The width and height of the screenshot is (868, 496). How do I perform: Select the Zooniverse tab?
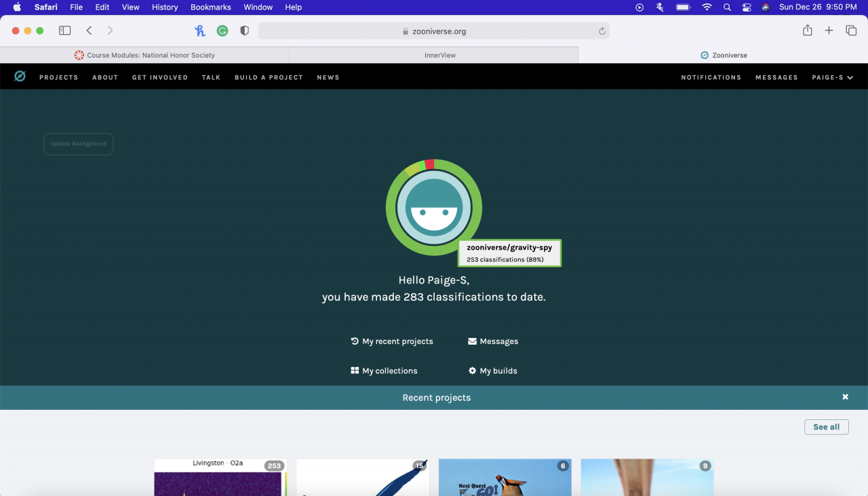(x=724, y=55)
